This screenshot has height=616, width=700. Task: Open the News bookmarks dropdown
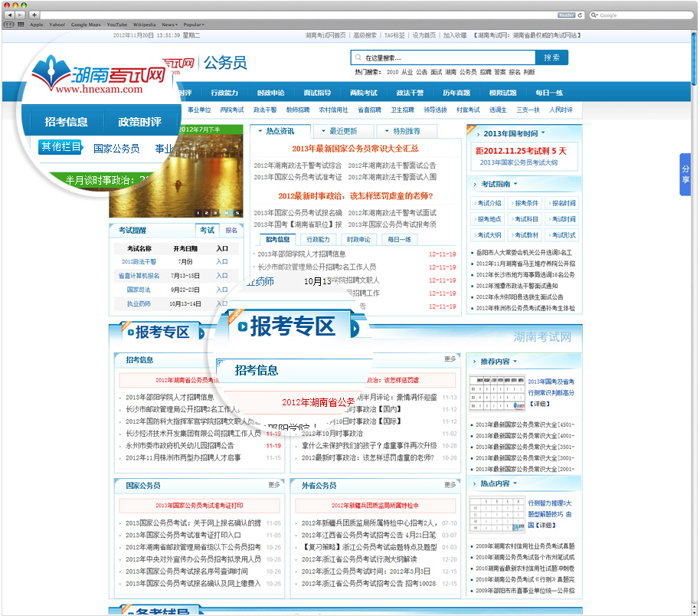point(169,25)
